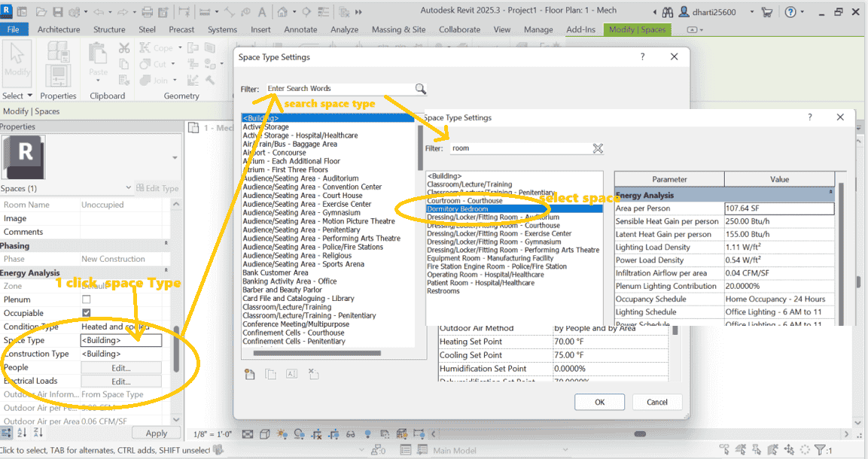Click the search binoculars icon in title bar
Image resolution: width=868 pixels, height=459 pixels.
click(668, 11)
